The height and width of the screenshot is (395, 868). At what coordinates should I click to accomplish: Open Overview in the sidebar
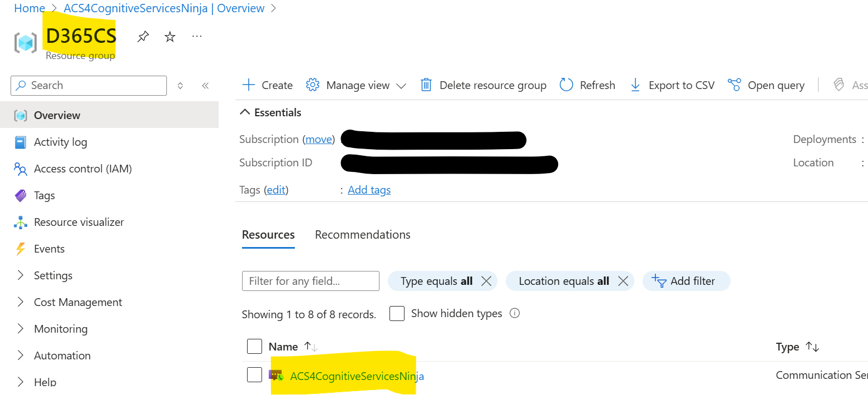coord(109,116)
